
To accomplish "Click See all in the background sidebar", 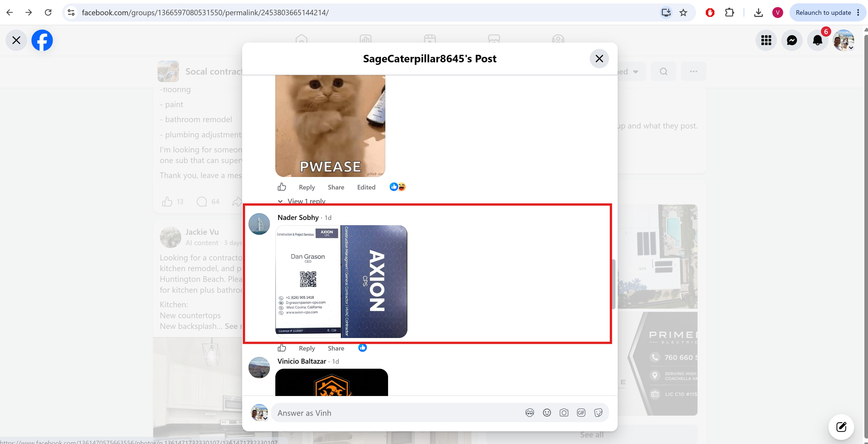I will [x=592, y=434].
